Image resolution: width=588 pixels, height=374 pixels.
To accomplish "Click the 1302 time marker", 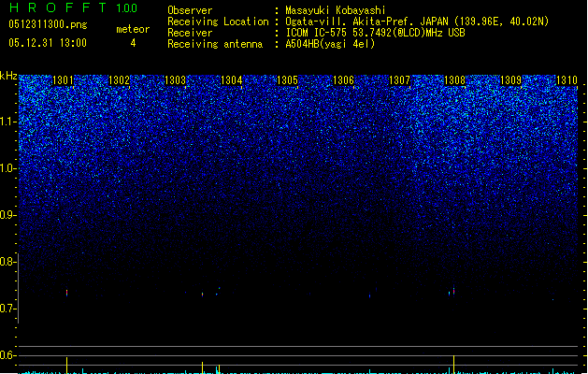I will tap(119, 80).
